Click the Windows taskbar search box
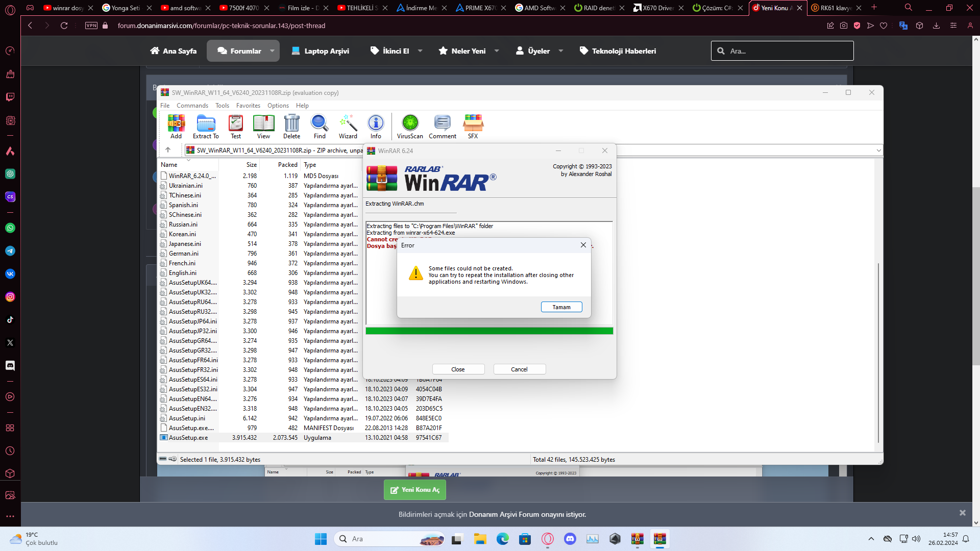The height and width of the screenshot is (551, 980). tap(390, 539)
